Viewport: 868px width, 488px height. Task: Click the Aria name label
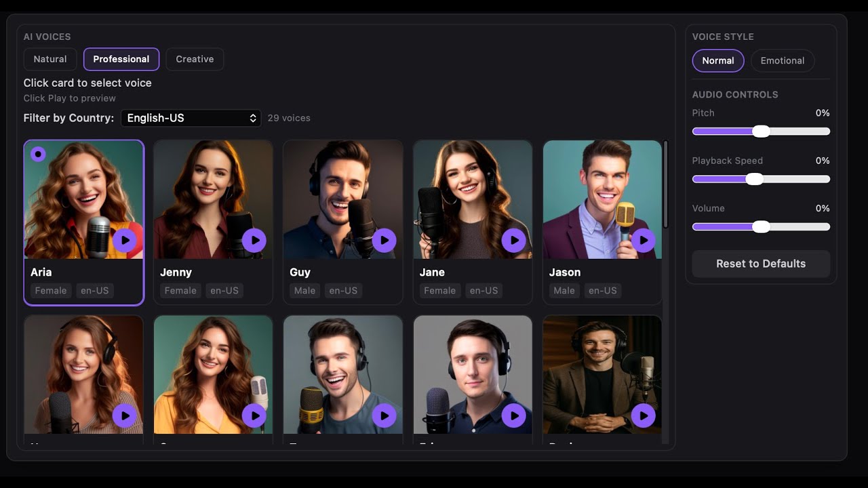coord(41,272)
